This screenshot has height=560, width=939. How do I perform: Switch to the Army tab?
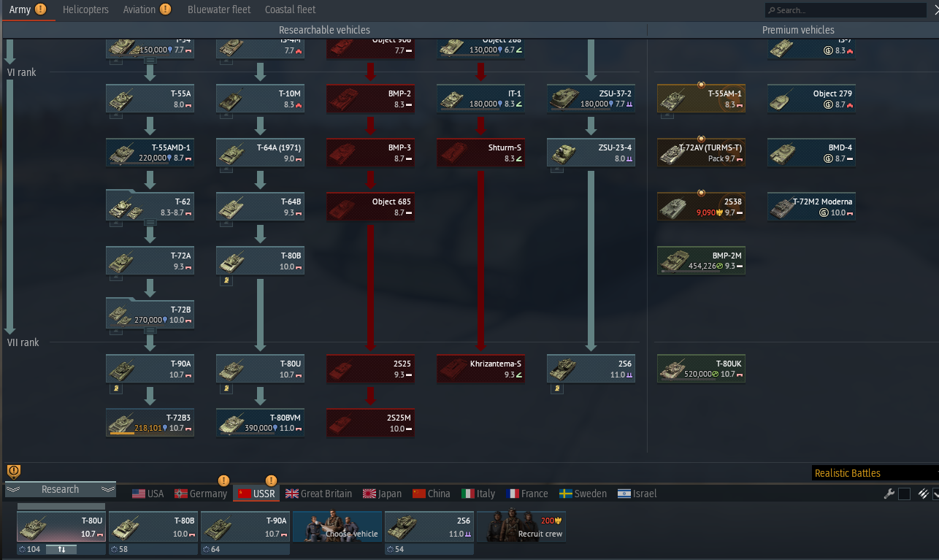(28, 9)
